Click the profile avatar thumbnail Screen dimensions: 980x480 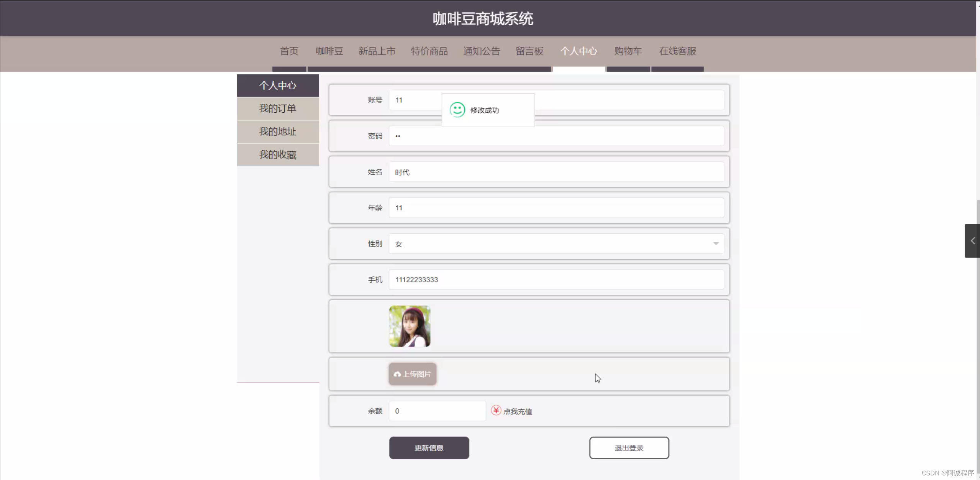click(409, 326)
